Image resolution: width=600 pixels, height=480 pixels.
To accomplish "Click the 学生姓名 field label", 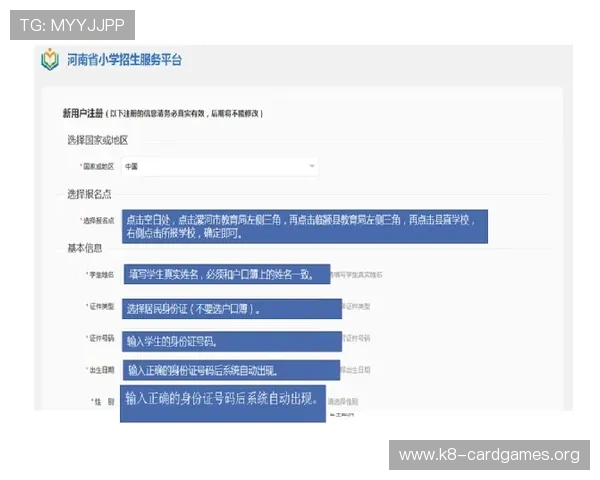I will [100, 274].
